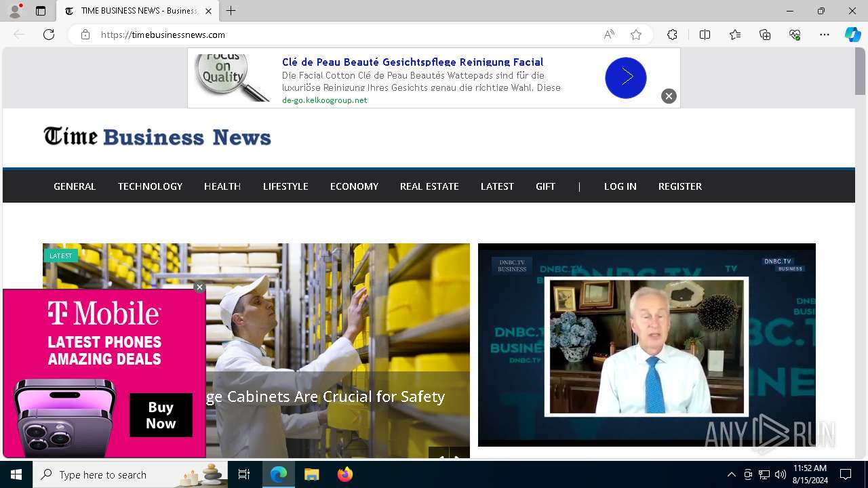Show hidden system tray icons

tap(731, 474)
